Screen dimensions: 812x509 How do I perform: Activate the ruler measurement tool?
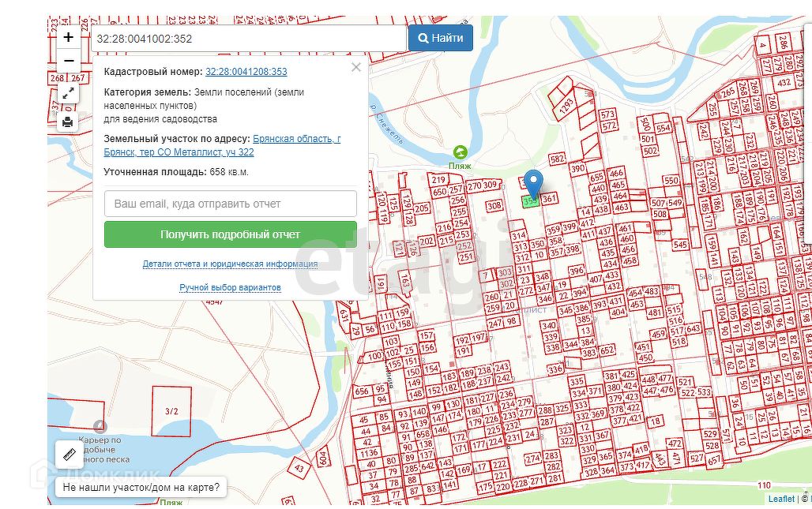69,455
